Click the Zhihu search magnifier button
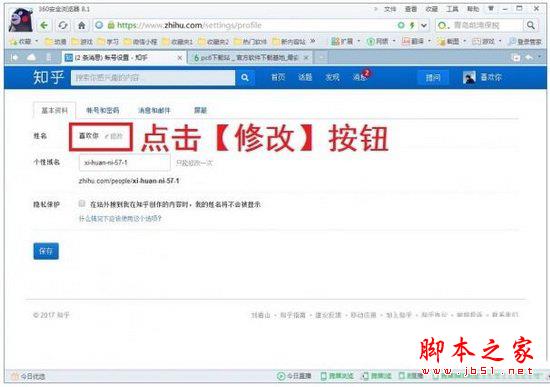This screenshot has height=387, width=550. (245, 78)
